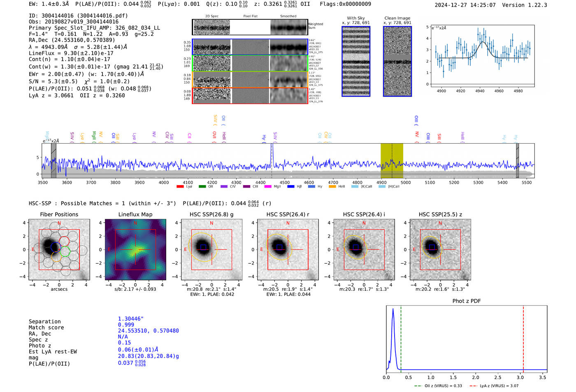This screenshot has height=392, width=576.
Task: Click the gray hatched band near 5460
Action: point(517,161)
